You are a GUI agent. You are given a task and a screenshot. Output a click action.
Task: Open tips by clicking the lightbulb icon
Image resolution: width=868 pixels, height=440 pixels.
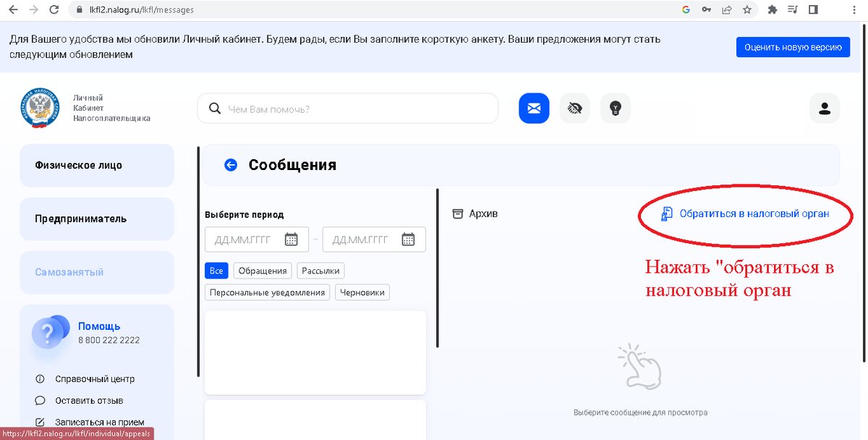pos(615,108)
